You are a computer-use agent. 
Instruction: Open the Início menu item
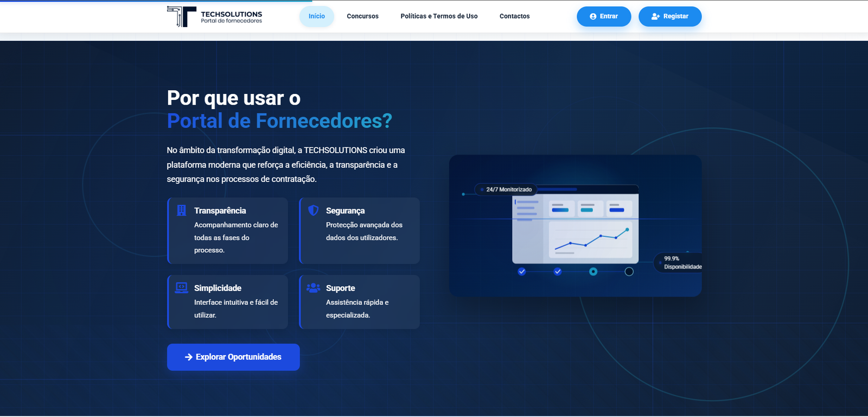tap(317, 16)
